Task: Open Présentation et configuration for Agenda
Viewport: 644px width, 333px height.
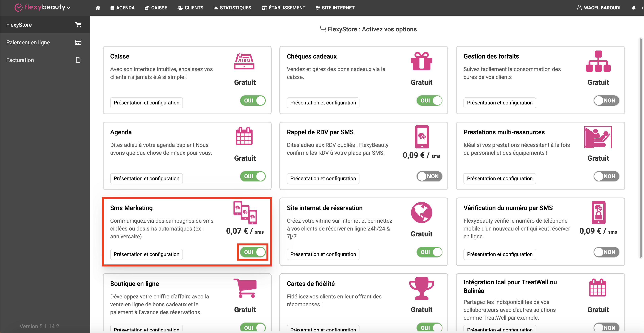Action: pyautogui.click(x=147, y=179)
